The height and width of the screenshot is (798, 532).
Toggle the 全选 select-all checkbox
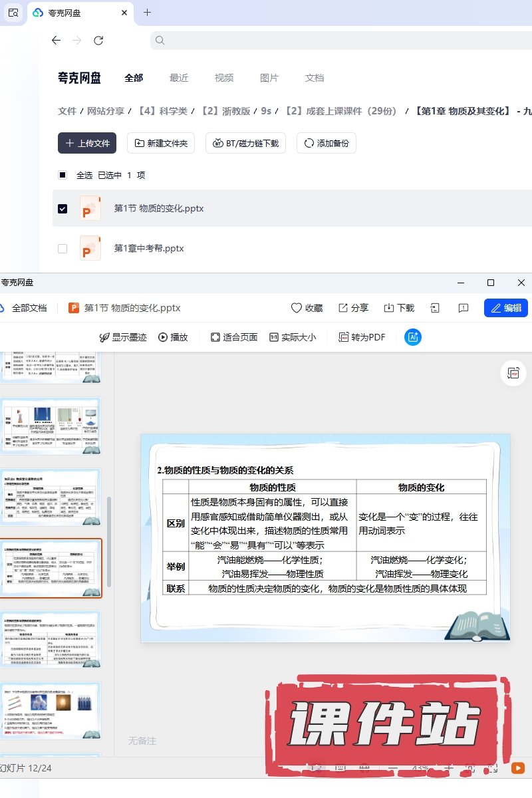click(x=63, y=176)
